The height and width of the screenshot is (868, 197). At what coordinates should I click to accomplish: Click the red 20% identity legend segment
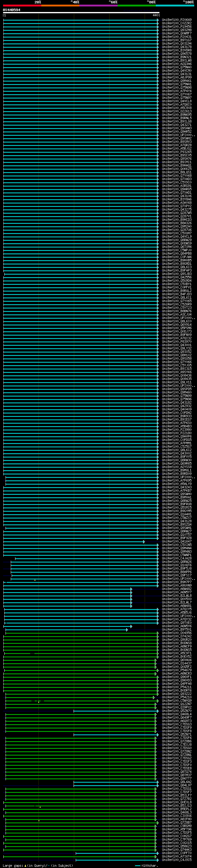[x=22, y=6]
